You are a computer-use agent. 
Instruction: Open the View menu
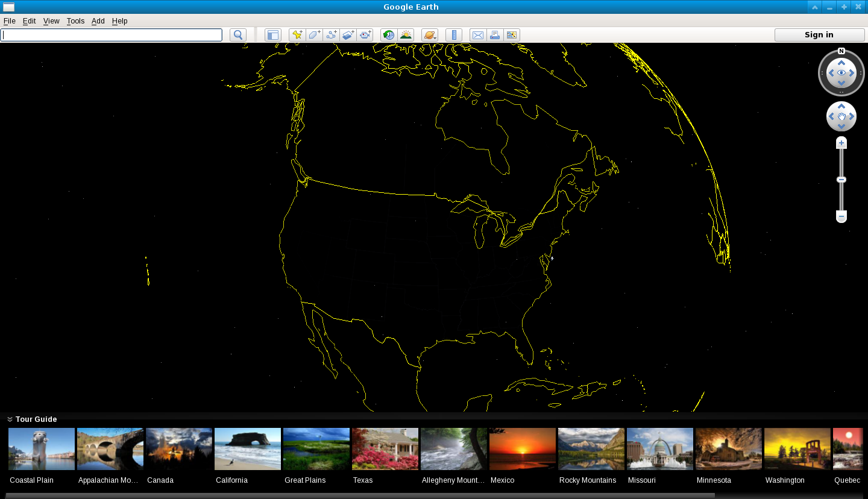point(51,21)
